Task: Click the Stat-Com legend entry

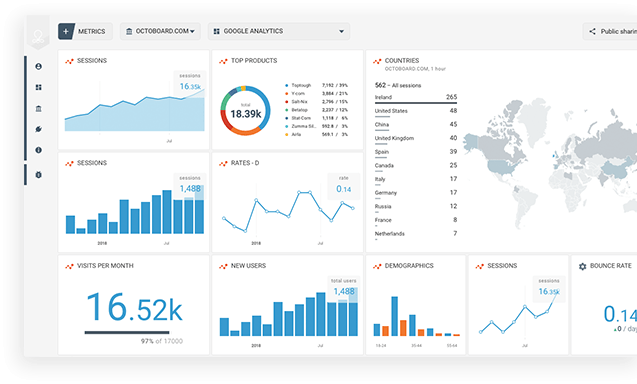Action: [316, 118]
